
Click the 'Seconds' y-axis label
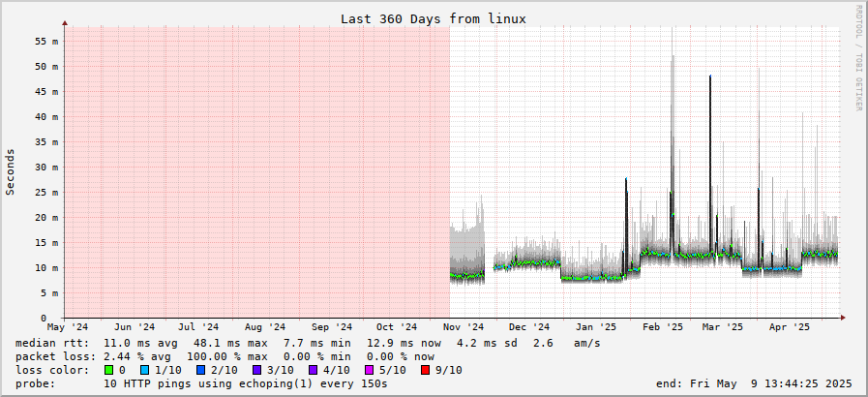click(10, 171)
